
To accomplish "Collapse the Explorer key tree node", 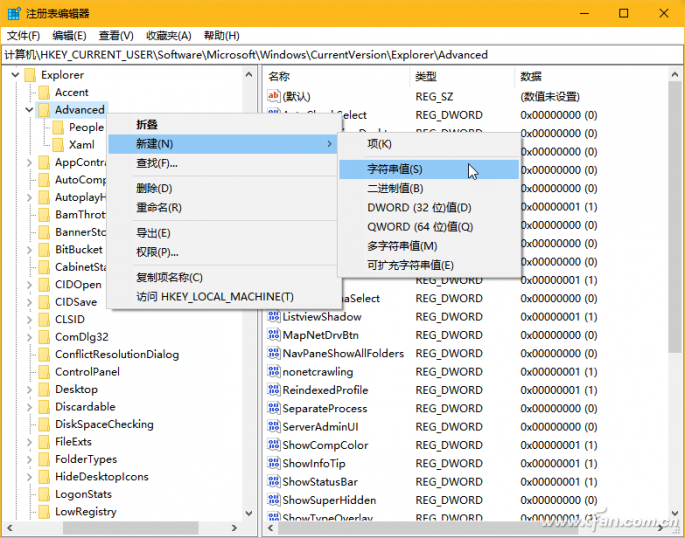I will [15, 75].
